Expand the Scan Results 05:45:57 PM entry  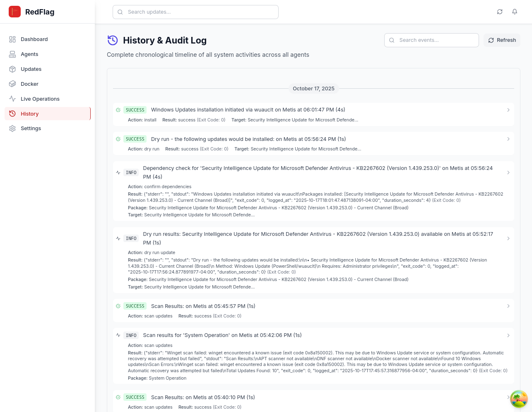[508, 306]
